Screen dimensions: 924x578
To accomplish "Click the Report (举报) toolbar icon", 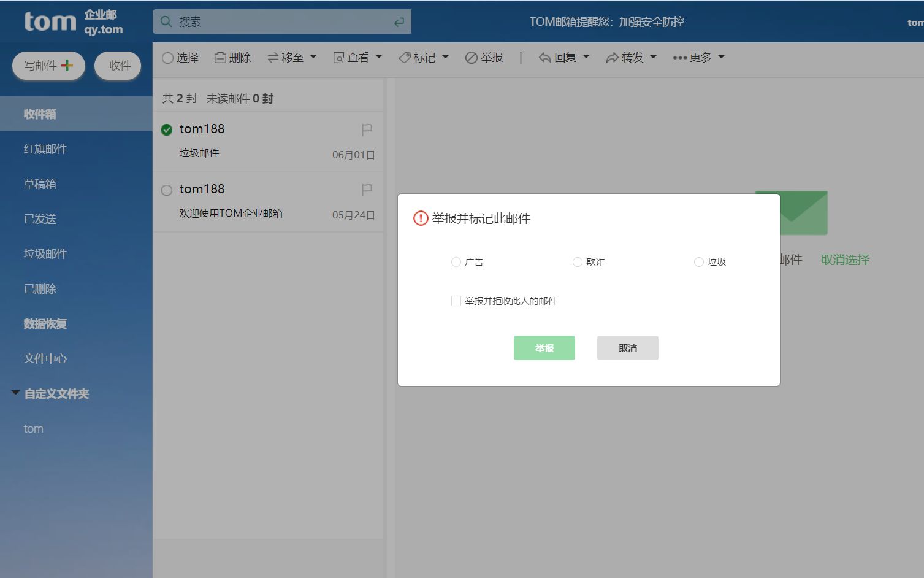I will click(x=484, y=57).
